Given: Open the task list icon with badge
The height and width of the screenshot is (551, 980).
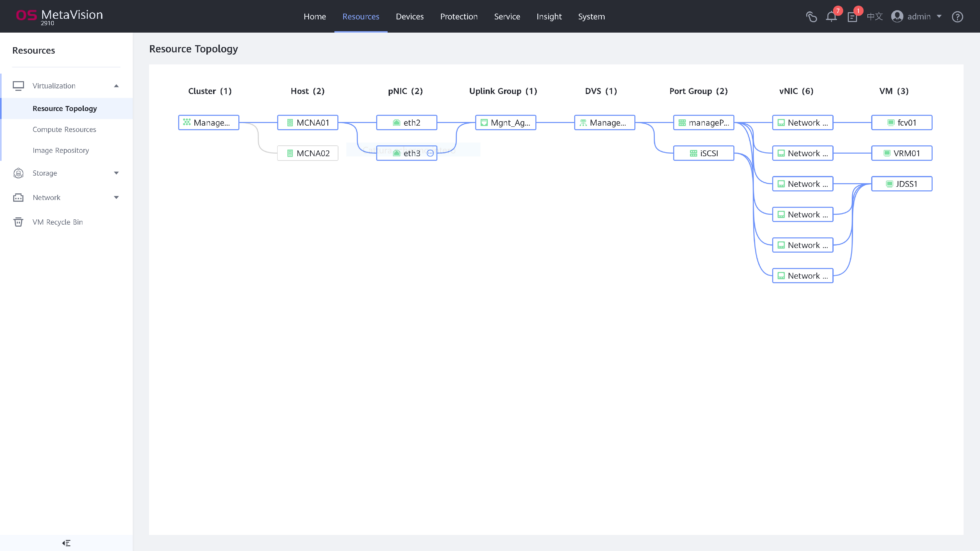Looking at the screenshot, I should coord(852,17).
